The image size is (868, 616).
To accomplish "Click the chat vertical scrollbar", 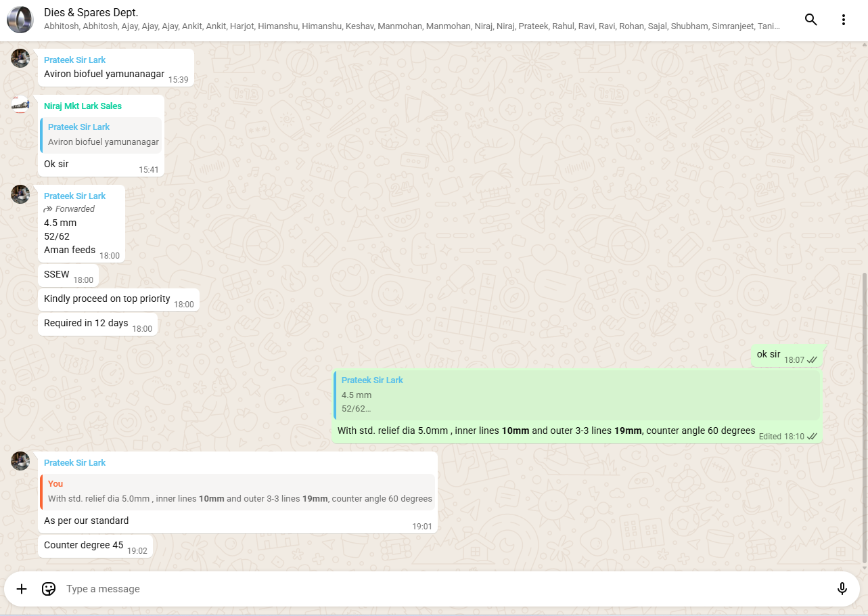I will (x=865, y=416).
